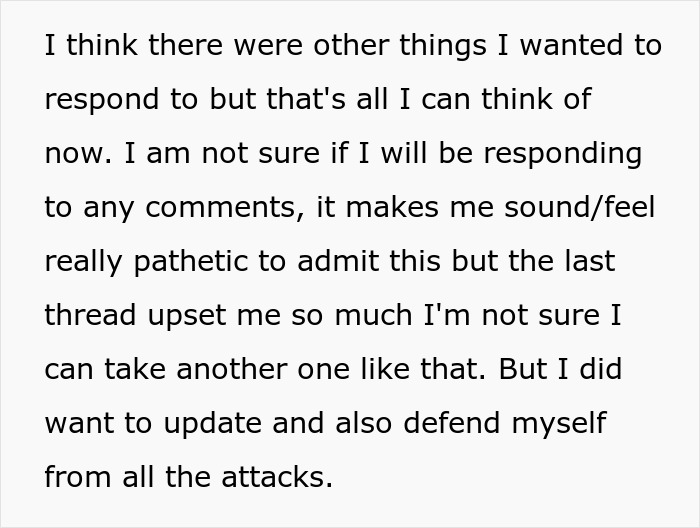Click the word "last" before thread
This screenshot has height=528, width=700.
[x=591, y=262]
